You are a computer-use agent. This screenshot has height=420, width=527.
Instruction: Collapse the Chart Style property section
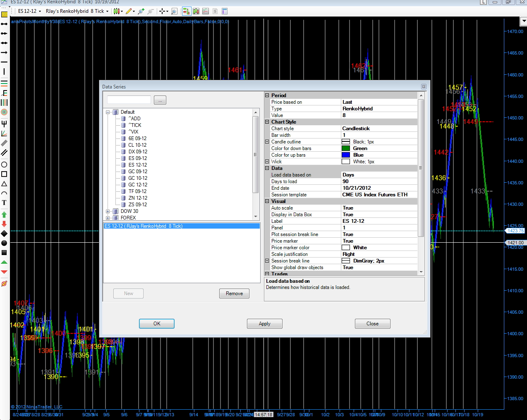[267, 122]
